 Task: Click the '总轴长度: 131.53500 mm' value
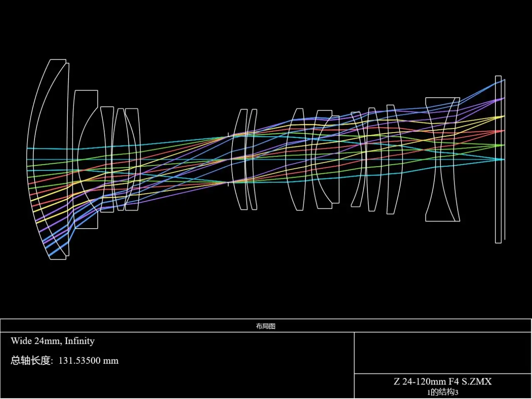tap(64, 360)
